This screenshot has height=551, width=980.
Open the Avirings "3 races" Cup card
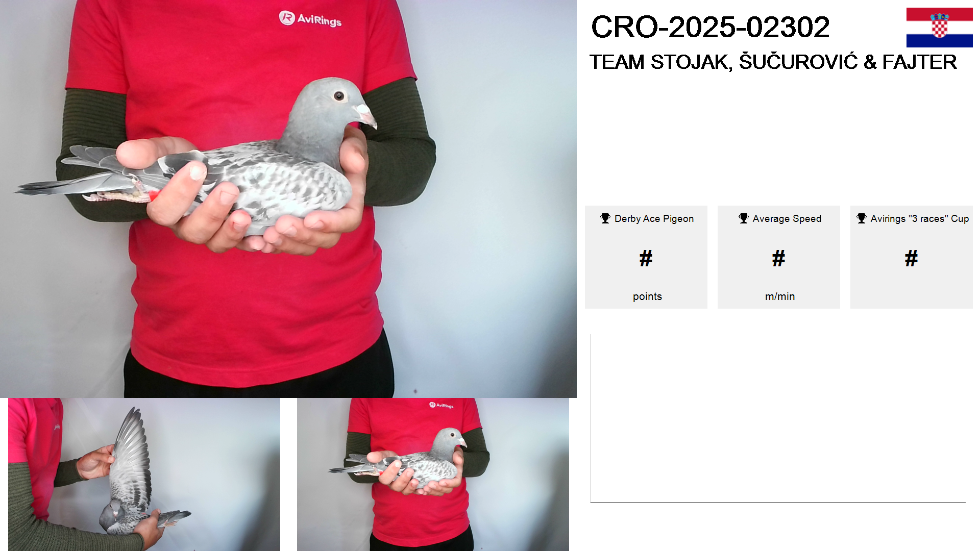pyautogui.click(x=912, y=257)
